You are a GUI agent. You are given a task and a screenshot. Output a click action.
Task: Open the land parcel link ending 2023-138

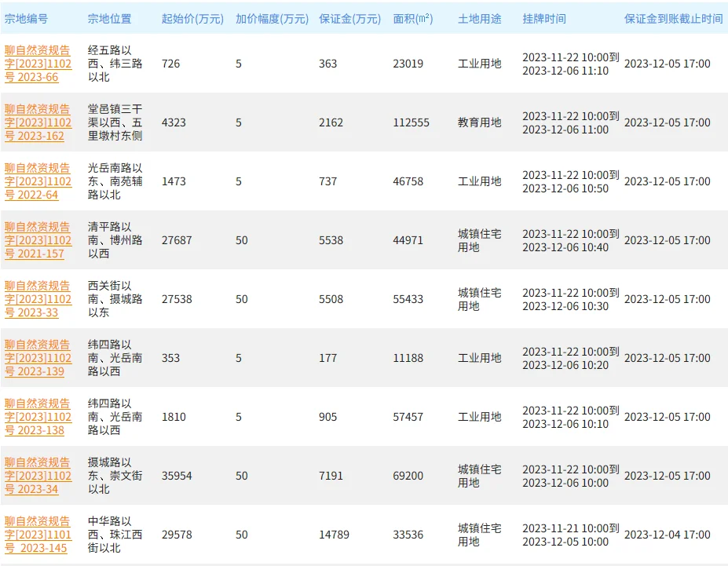click(38, 417)
